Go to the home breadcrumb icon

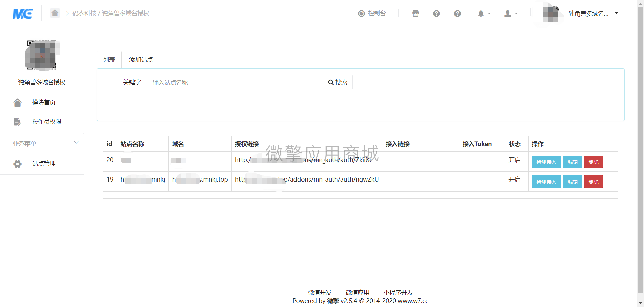[55, 13]
